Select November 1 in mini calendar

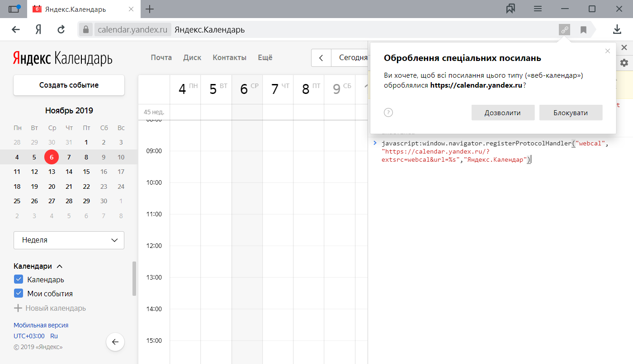(86, 142)
